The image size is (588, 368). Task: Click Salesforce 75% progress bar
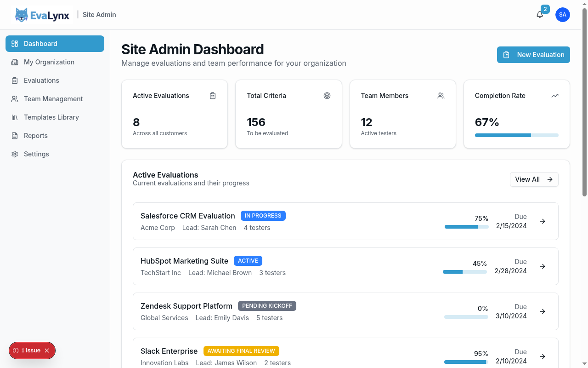(466, 227)
